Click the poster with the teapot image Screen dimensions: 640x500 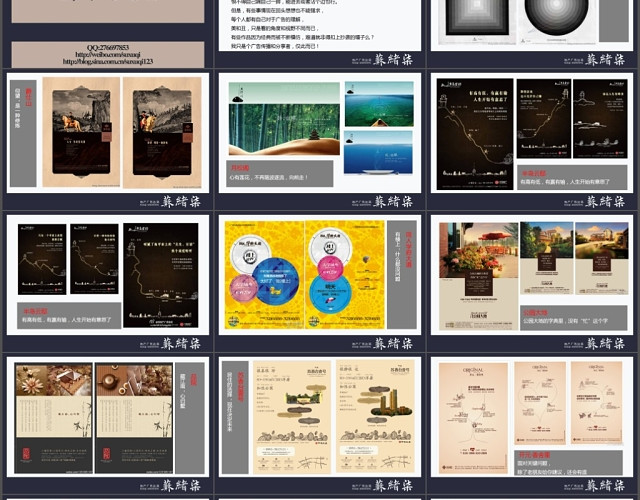(134, 418)
